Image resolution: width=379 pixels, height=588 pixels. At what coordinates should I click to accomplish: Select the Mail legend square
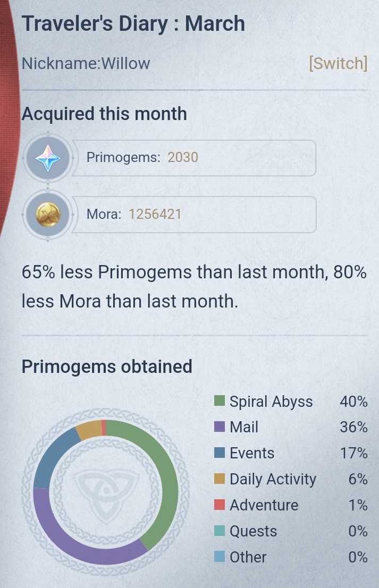(x=219, y=427)
